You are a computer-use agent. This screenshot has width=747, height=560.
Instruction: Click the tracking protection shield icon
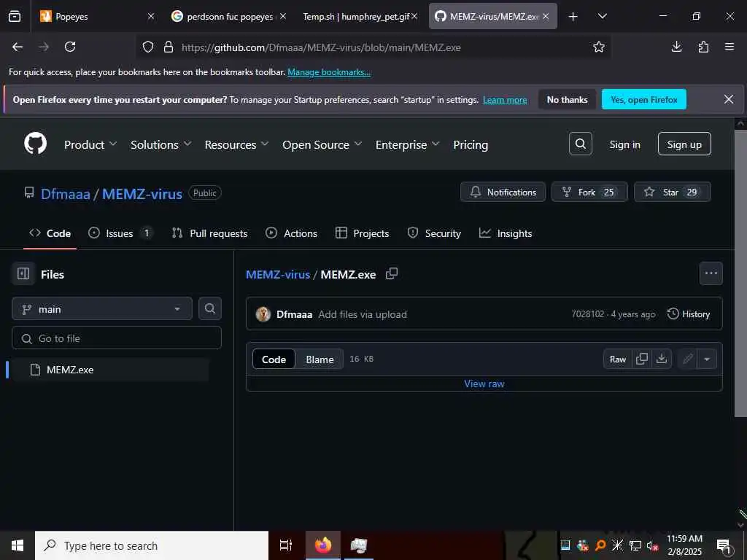tap(148, 47)
